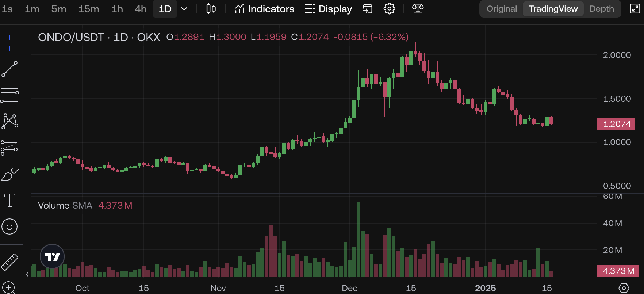Screen dimensions: 644x294
Task: Select the trend line drawing tool
Action: pos(9,69)
